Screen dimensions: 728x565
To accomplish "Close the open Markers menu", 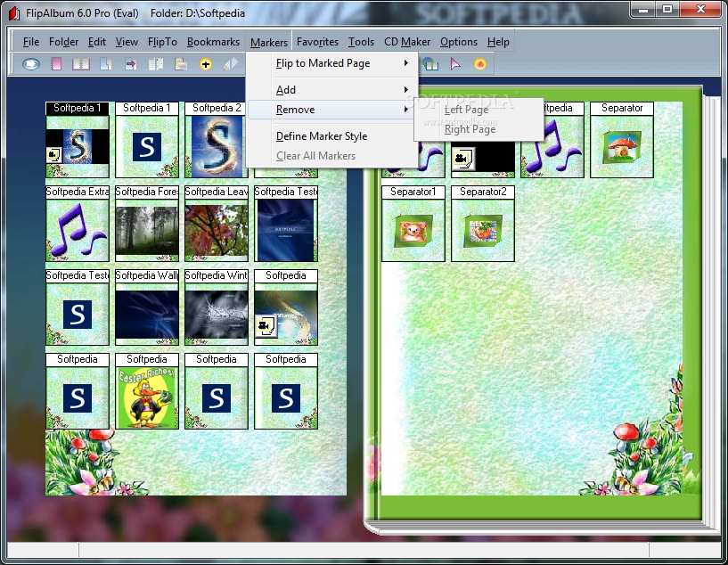I will click(269, 42).
